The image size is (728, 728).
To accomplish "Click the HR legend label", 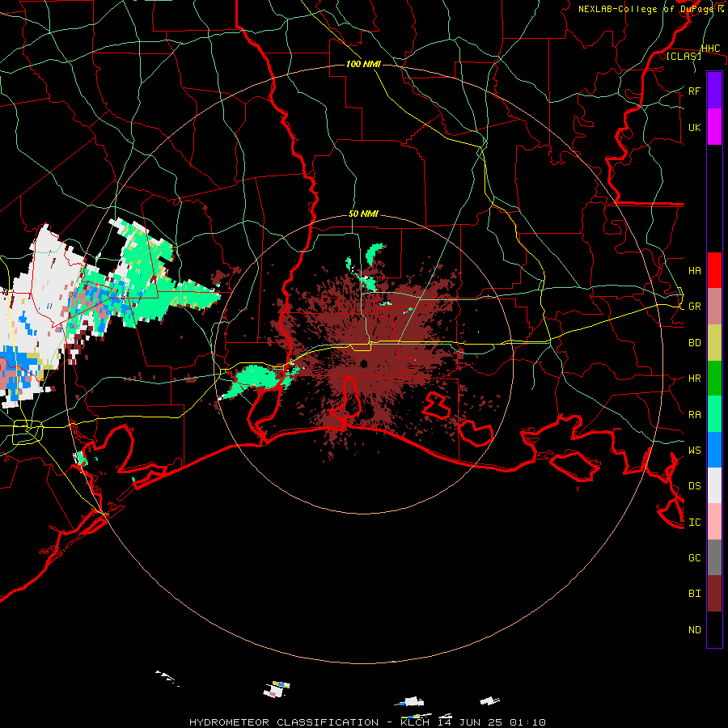I will [695, 379].
